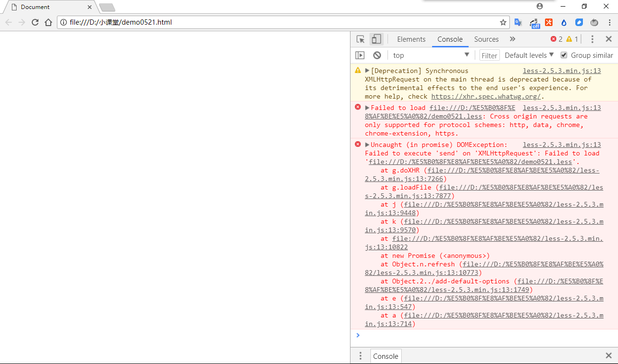This screenshot has width=618, height=364.
Task: Click the browser back arrow
Action: (9, 22)
